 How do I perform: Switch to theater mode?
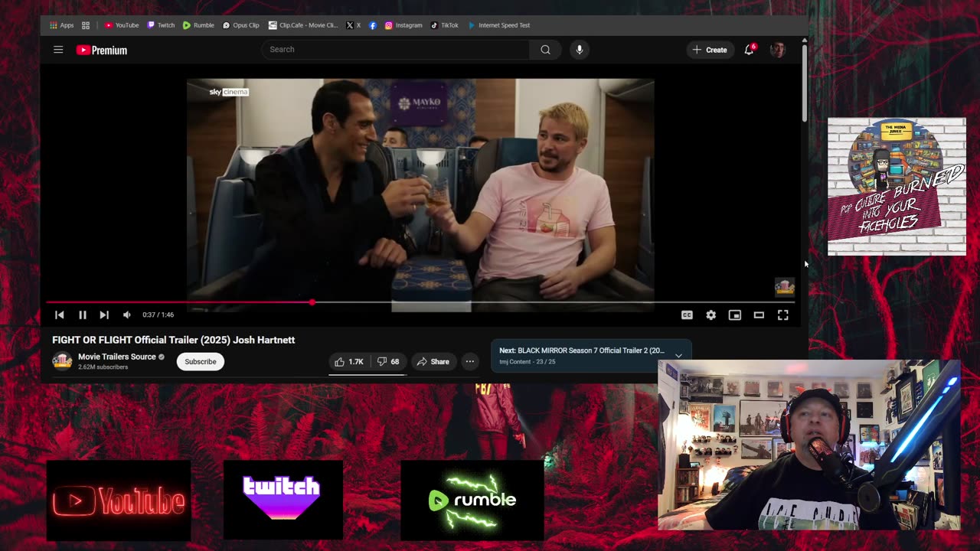click(759, 315)
